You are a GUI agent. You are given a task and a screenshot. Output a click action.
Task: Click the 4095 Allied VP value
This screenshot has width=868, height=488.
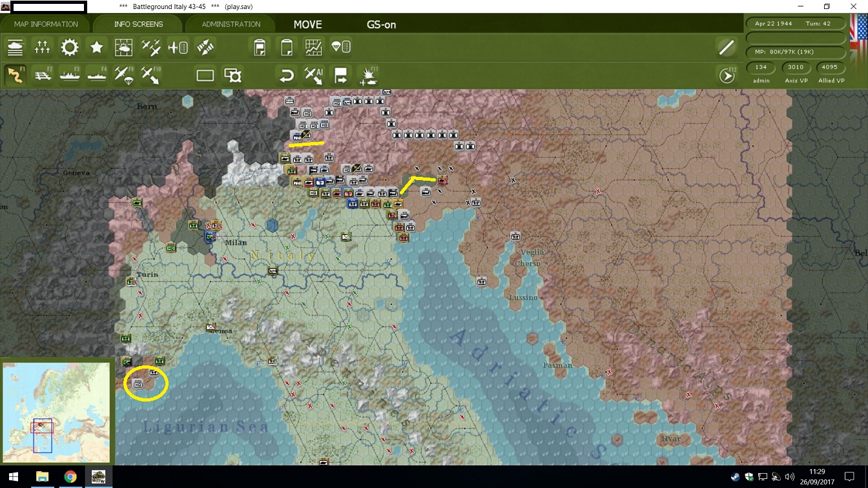point(830,67)
